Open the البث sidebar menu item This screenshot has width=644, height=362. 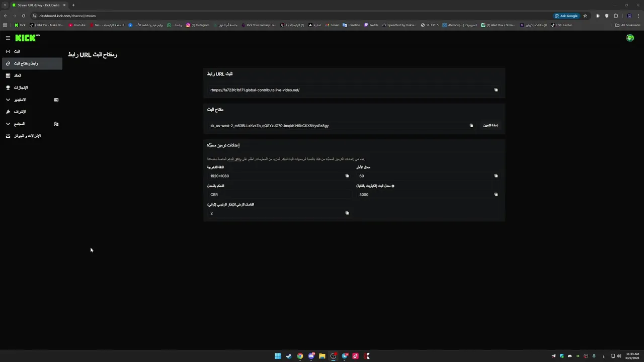(17, 51)
